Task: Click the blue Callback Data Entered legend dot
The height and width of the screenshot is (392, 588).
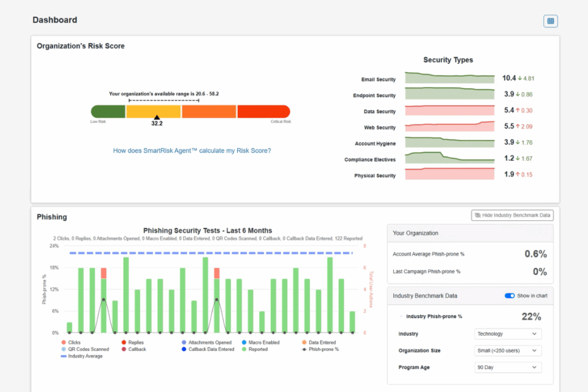Action: coord(183,349)
